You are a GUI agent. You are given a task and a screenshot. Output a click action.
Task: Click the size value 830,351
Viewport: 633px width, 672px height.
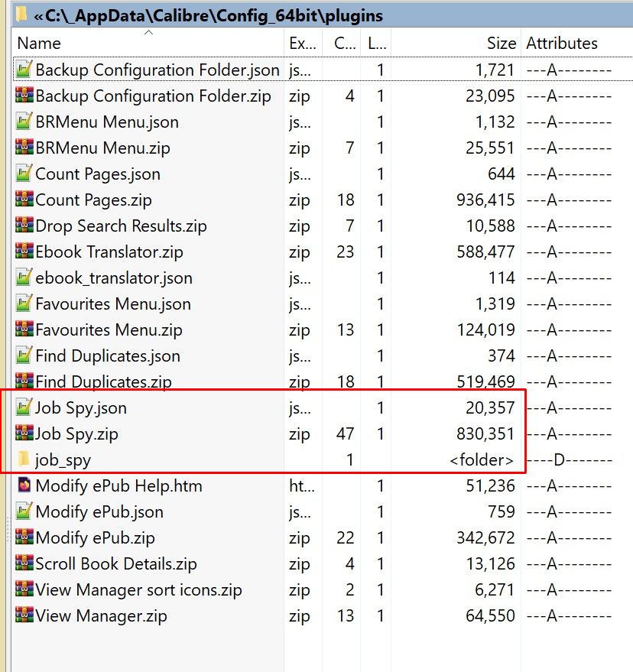tap(485, 434)
